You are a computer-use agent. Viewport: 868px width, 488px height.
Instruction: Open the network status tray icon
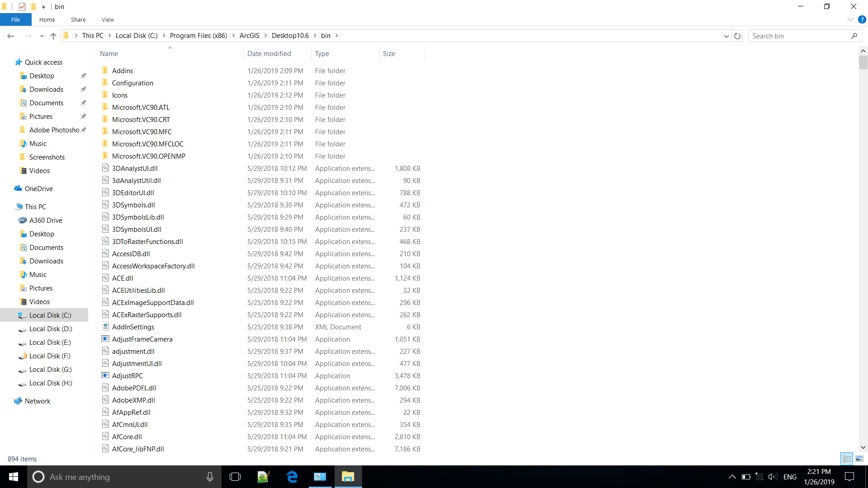click(759, 477)
